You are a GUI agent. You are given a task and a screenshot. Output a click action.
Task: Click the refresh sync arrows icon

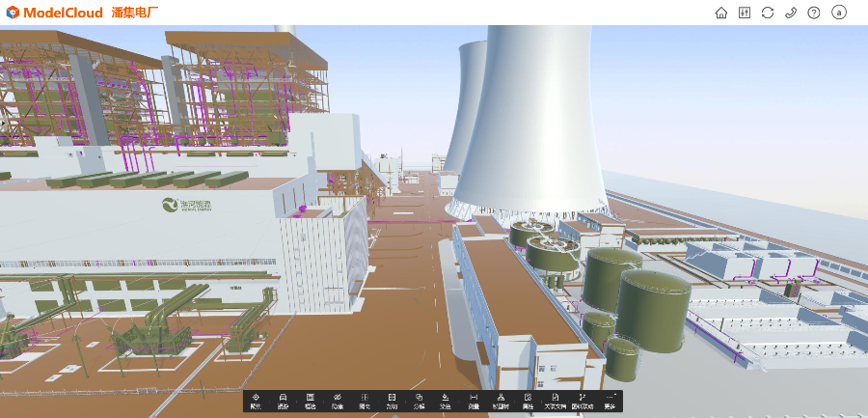768,13
